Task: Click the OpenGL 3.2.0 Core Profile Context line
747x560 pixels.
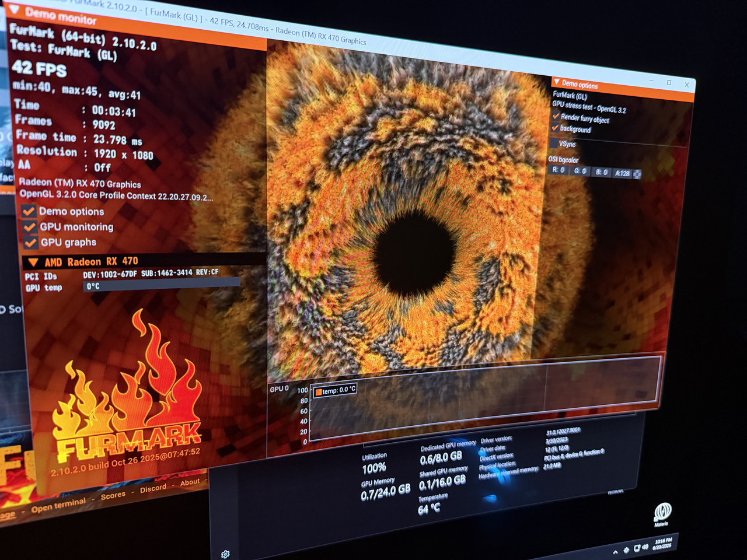Action: (116, 195)
